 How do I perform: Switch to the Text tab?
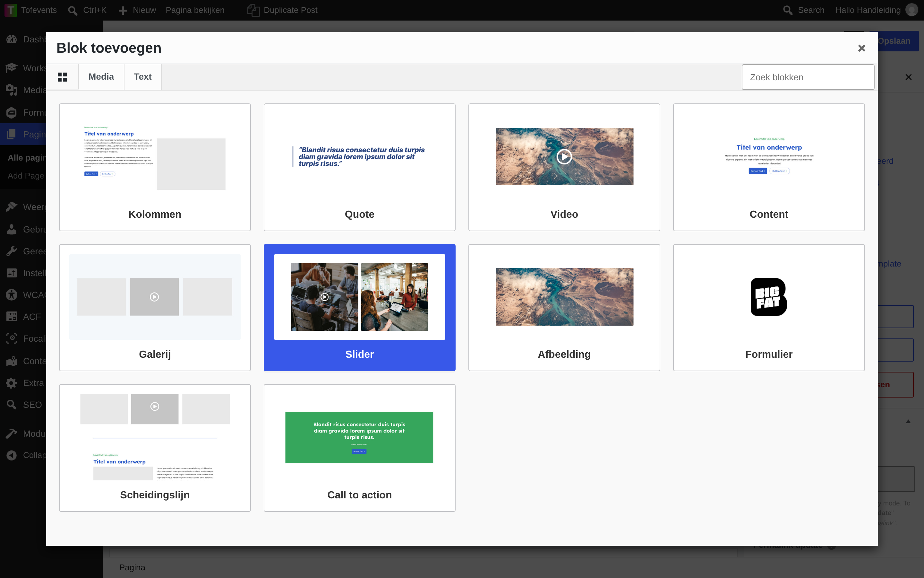[x=143, y=77]
